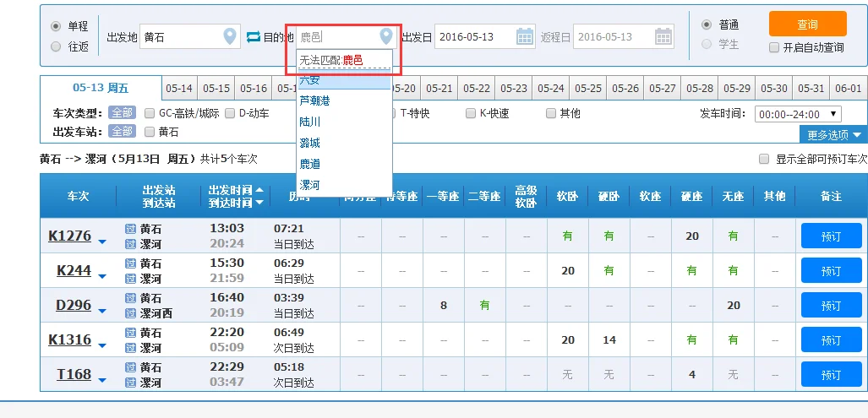Expand stop details arrow for K1276
Viewport: 868px width, 418px height.
click(x=102, y=242)
